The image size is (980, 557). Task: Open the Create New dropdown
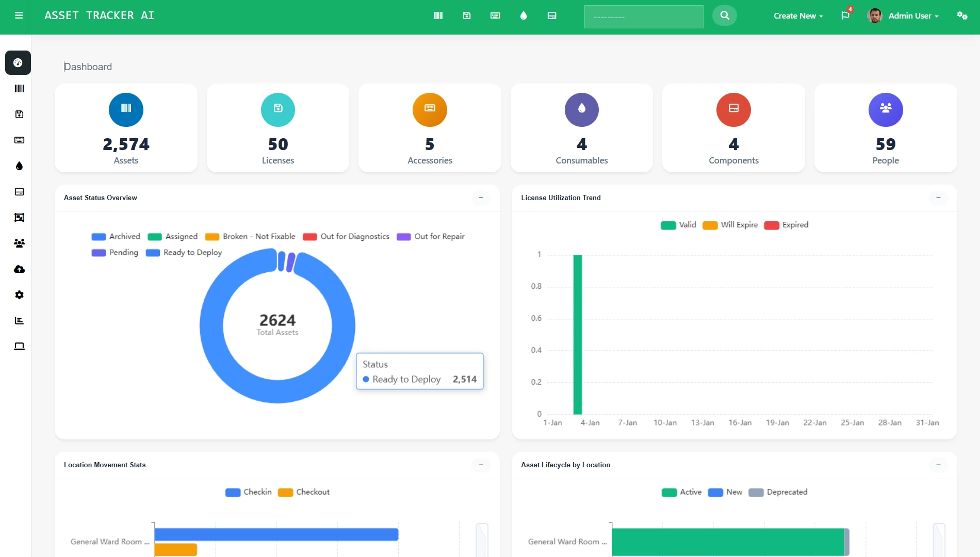click(798, 16)
